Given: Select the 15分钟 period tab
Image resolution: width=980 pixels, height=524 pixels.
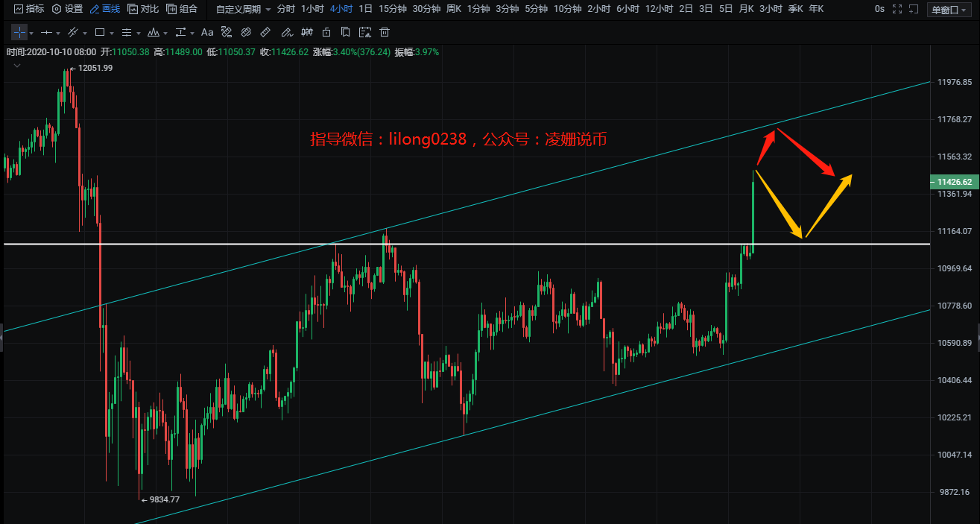Looking at the screenshot, I should (393, 9).
